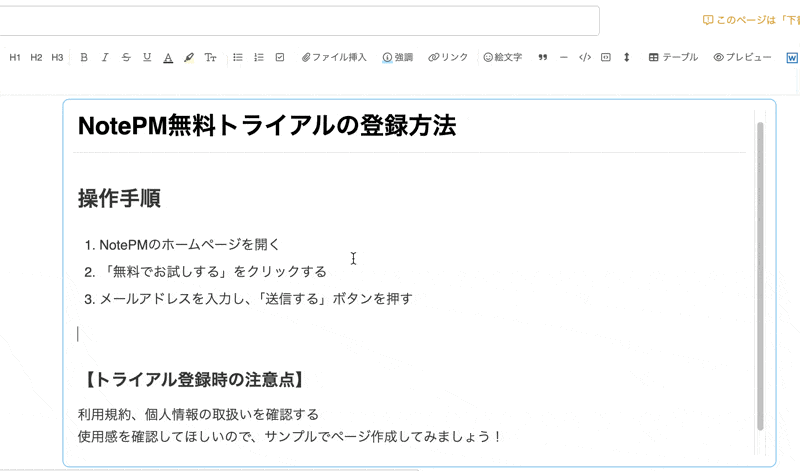Viewport: 800px width, 471px height.
Task: Apply H3 heading format
Action: (57, 58)
